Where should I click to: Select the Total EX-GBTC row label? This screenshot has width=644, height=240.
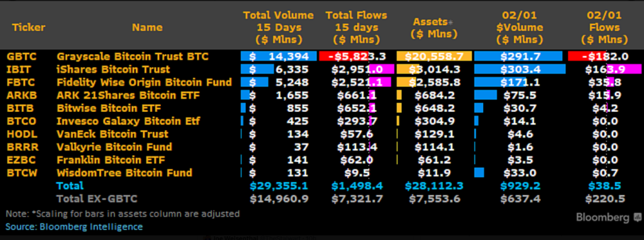(x=97, y=199)
